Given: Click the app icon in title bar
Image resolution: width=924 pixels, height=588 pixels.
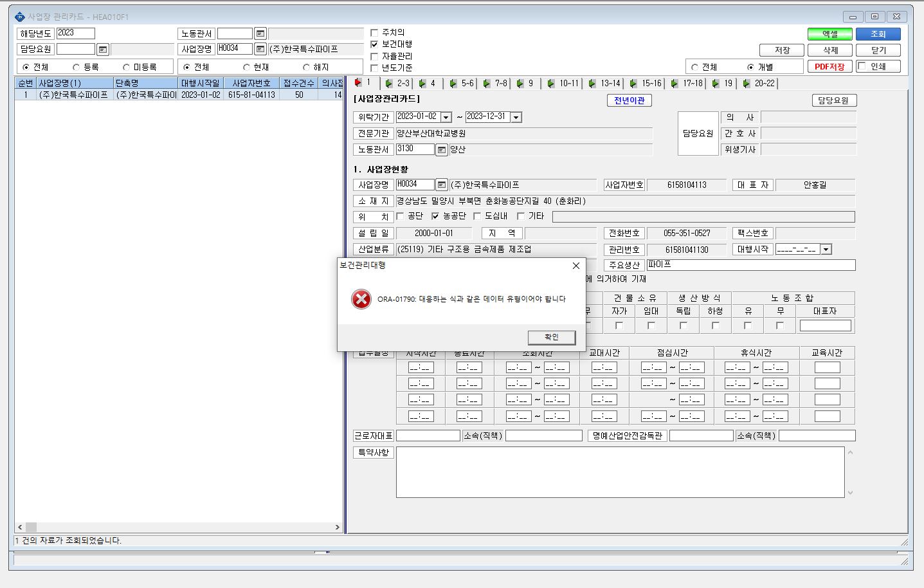Looking at the screenshot, I should click(19, 17).
